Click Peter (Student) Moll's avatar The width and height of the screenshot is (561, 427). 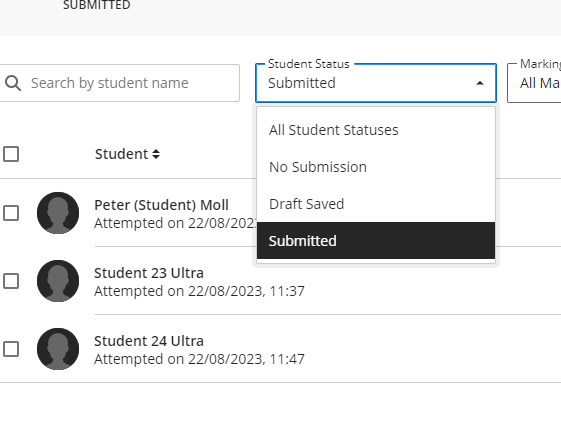[58, 213]
